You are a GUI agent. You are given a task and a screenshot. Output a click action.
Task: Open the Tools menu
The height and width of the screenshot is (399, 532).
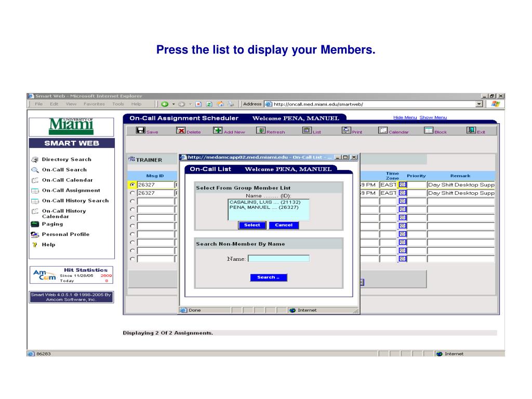(x=118, y=104)
